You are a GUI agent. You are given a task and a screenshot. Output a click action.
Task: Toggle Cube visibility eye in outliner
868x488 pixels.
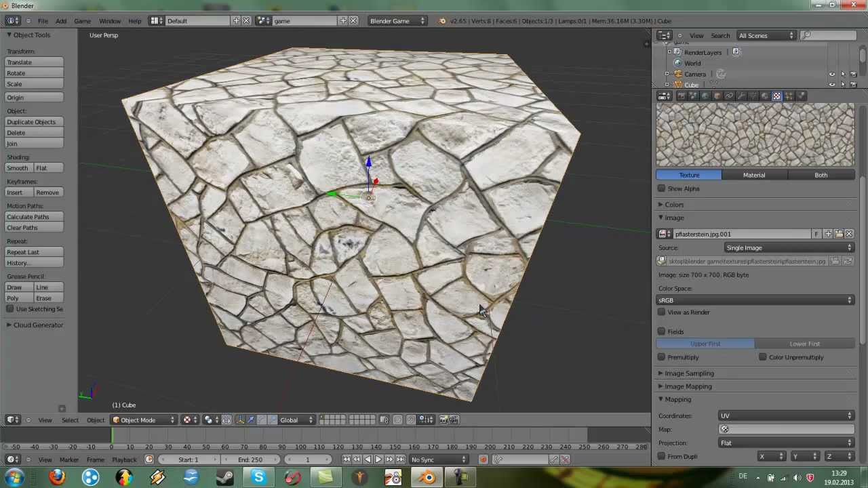(x=832, y=84)
